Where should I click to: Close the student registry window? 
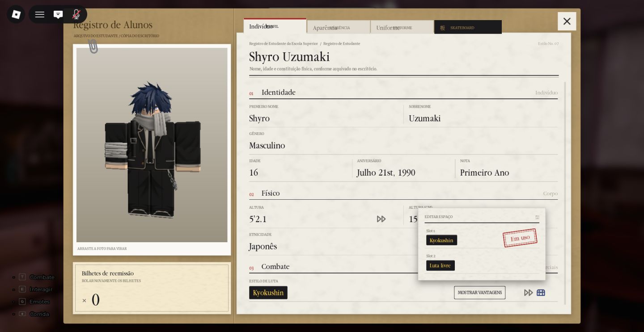point(567,21)
